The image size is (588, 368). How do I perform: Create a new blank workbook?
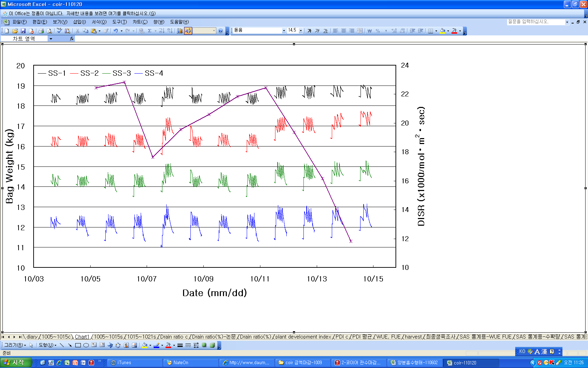pos(7,31)
